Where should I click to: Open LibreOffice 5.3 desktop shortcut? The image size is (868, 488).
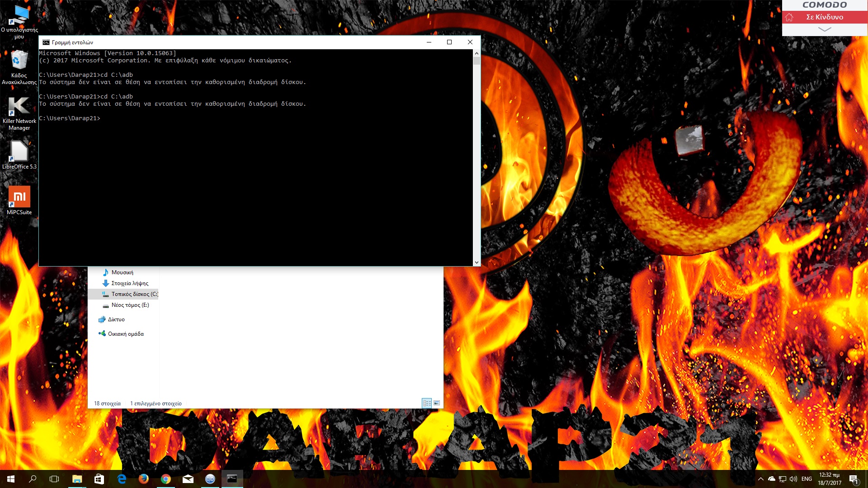pyautogui.click(x=19, y=155)
